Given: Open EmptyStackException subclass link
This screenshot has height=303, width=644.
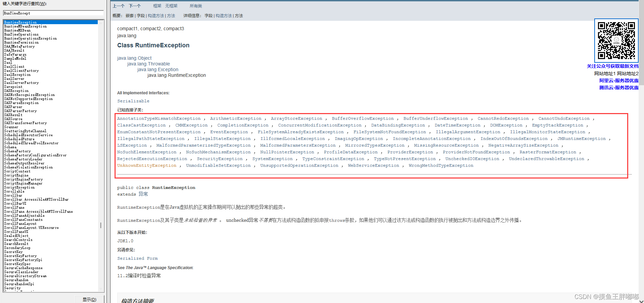Looking at the screenshot, I should point(558,125).
